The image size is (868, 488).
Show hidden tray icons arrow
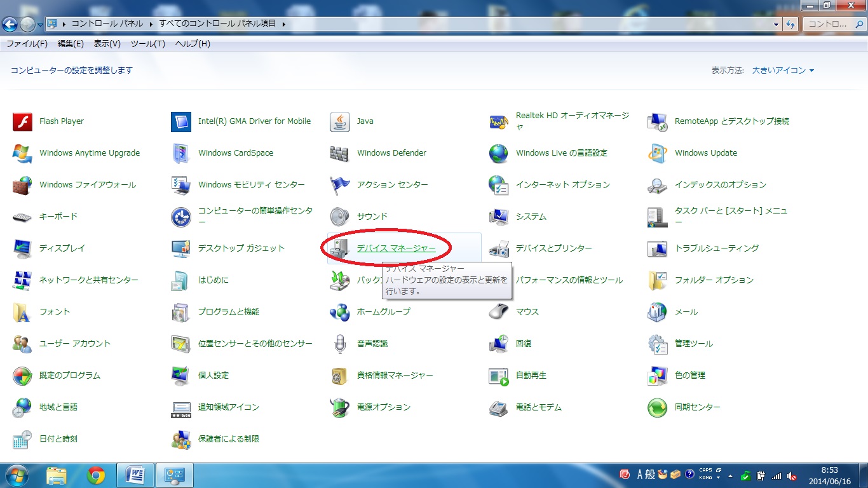tap(729, 475)
